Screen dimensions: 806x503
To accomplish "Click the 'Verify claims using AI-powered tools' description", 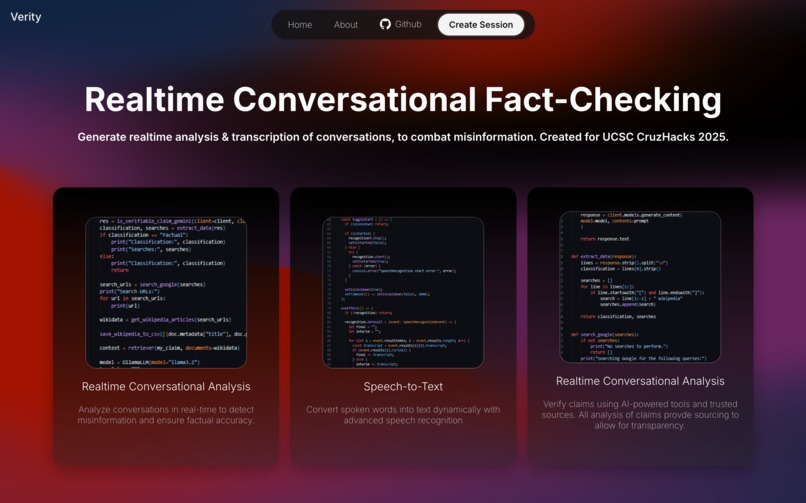I will [640, 415].
